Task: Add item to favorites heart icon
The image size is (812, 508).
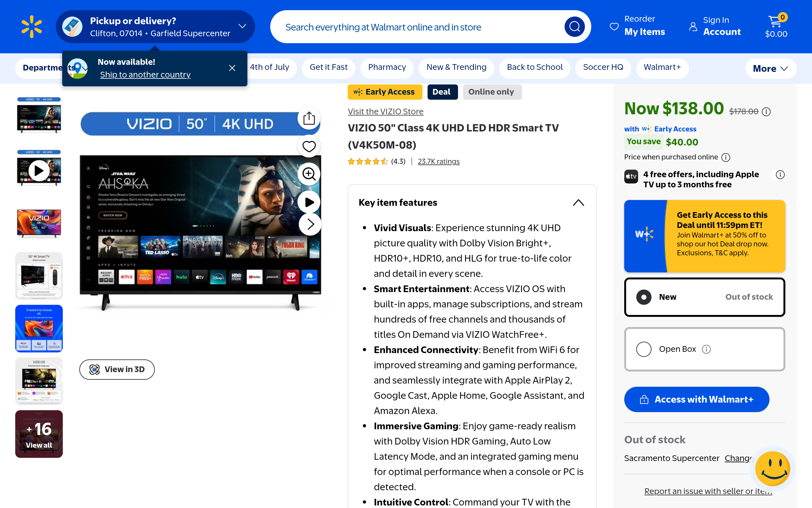Action: pos(309,146)
